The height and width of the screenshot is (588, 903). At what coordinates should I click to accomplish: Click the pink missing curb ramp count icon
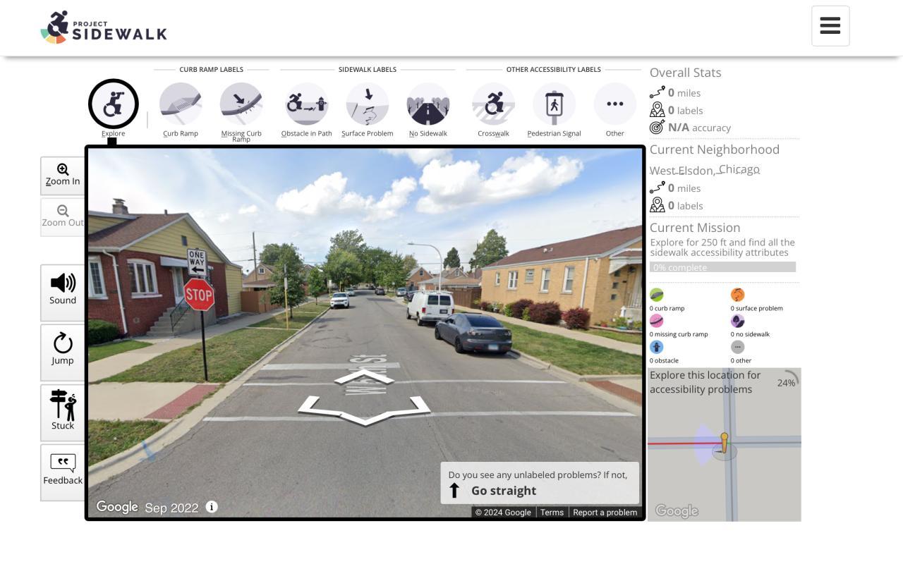[x=657, y=321]
